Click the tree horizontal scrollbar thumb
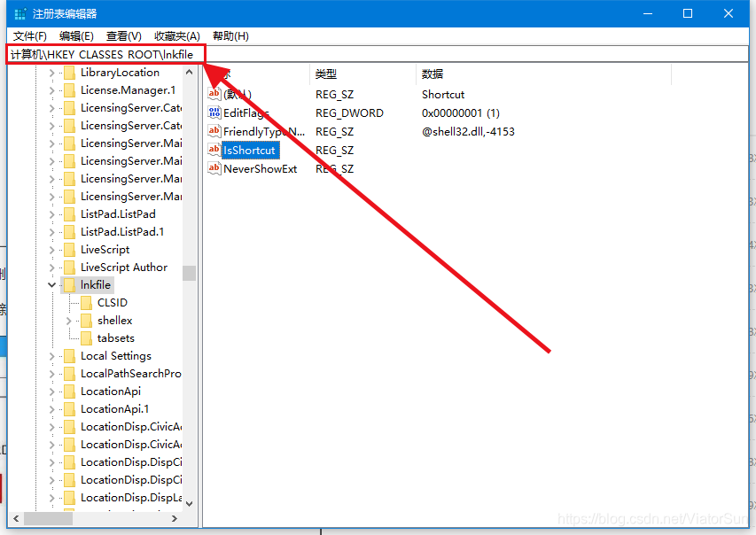The height and width of the screenshot is (535, 756). (x=48, y=518)
